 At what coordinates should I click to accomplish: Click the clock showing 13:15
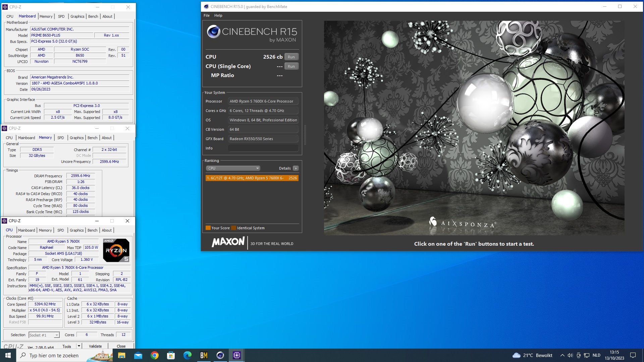pos(614,352)
